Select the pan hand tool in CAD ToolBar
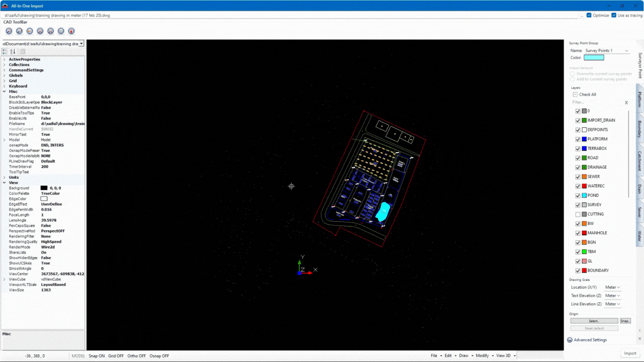This screenshot has width=644, height=362. click(30, 31)
